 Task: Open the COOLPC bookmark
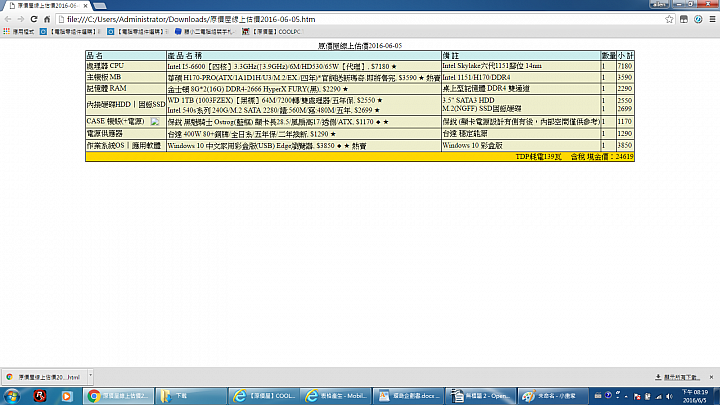pos(271,32)
